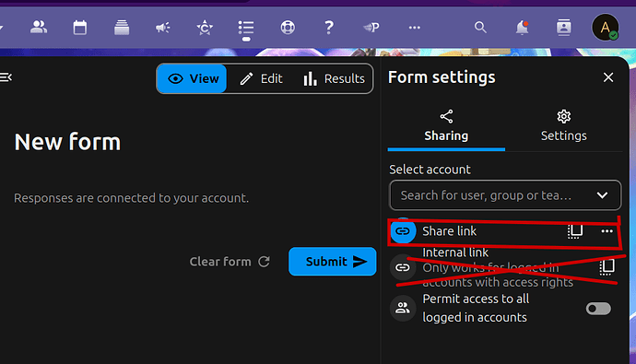Click the Select account label
This screenshot has width=636, height=364.
pos(430,170)
